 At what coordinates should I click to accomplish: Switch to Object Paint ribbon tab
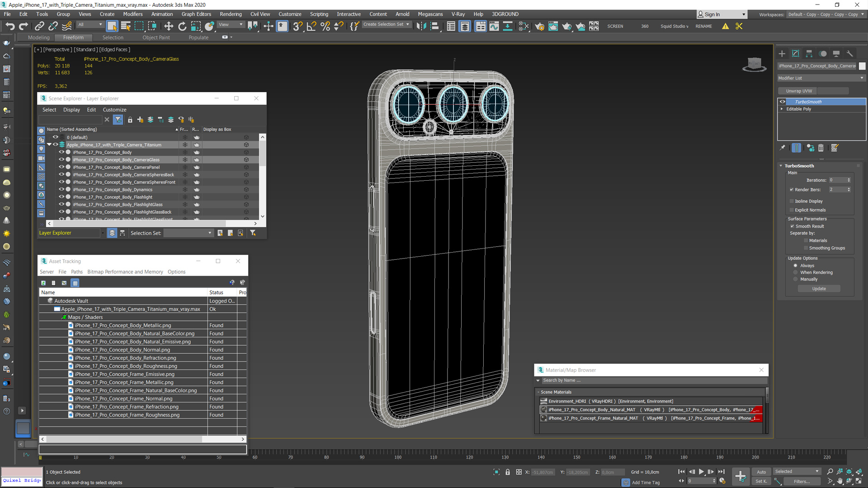156,38
